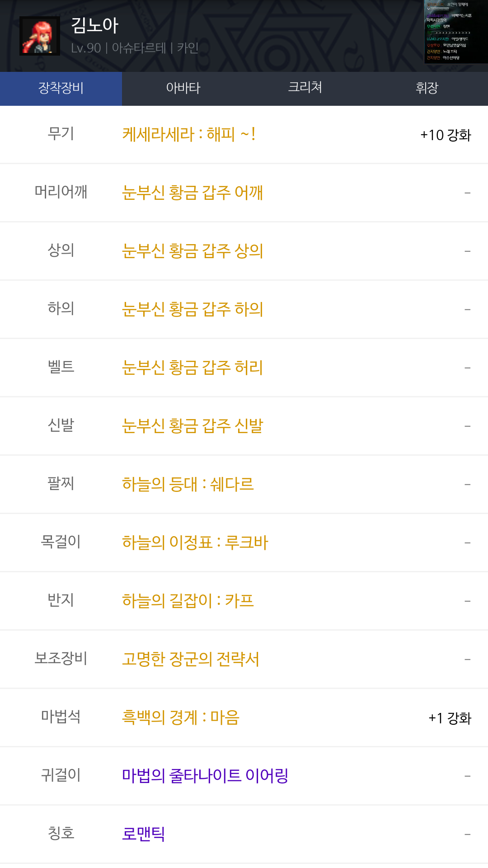The width and height of the screenshot is (488, 868).
Task: Tap the red-haired character avatar portrait
Action: [40, 36]
